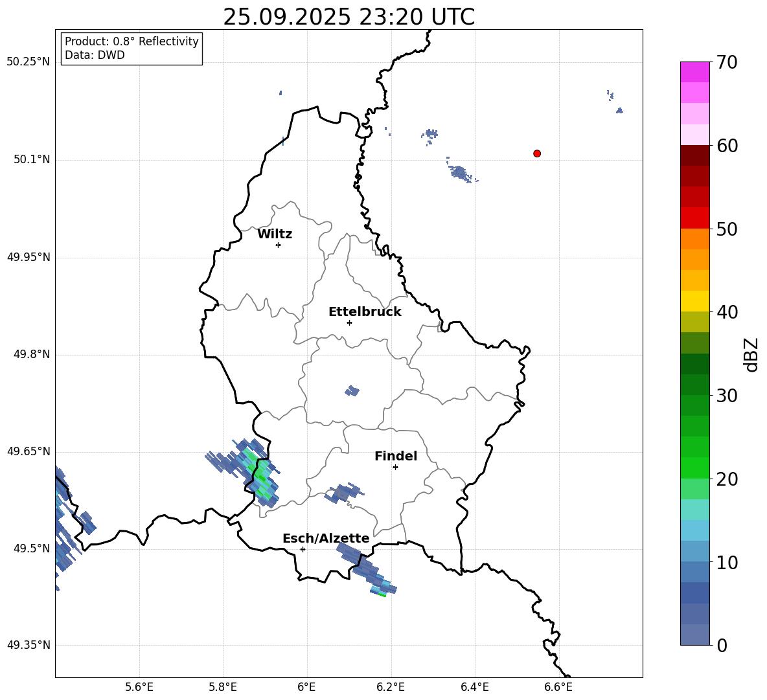Viewport: 767px width, 700px height.
Task: Click the 6.2°E longitude label
Action: click(391, 687)
